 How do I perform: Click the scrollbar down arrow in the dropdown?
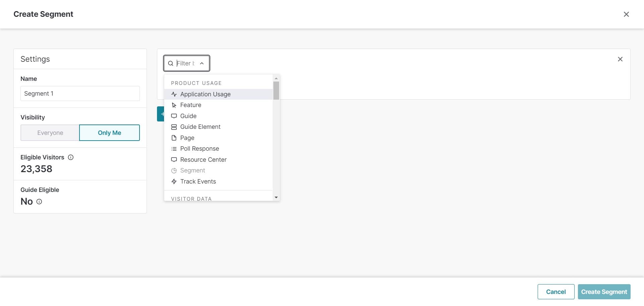click(x=276, y=197)
